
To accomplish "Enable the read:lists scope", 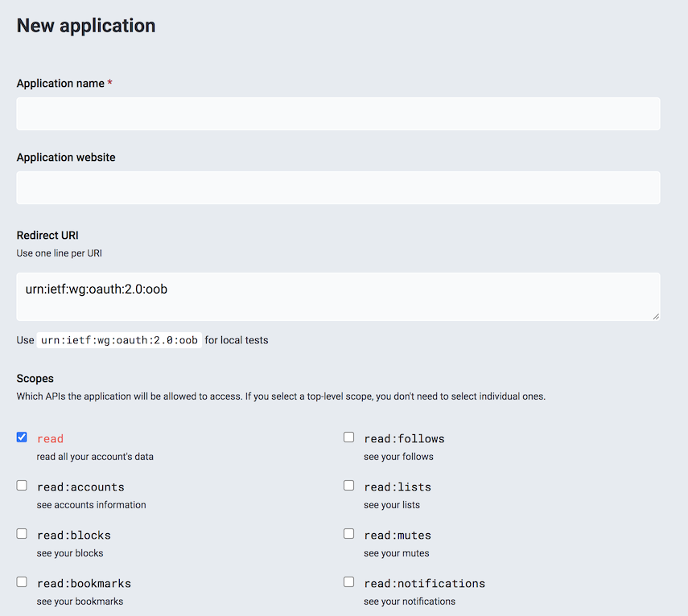I will pyautogui.click(x=348, y=485).
